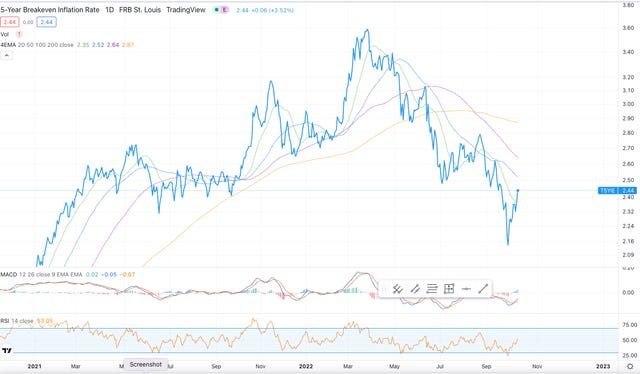Click the Nov label near 2023
The width and height of the screenshot is (640, 374).
(x=537, y=366)
